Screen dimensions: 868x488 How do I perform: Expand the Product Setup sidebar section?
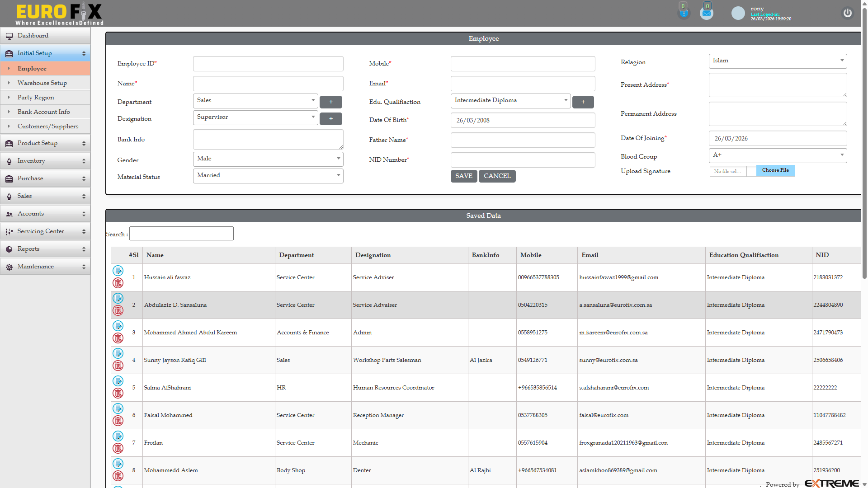click(x=38, y=143)
